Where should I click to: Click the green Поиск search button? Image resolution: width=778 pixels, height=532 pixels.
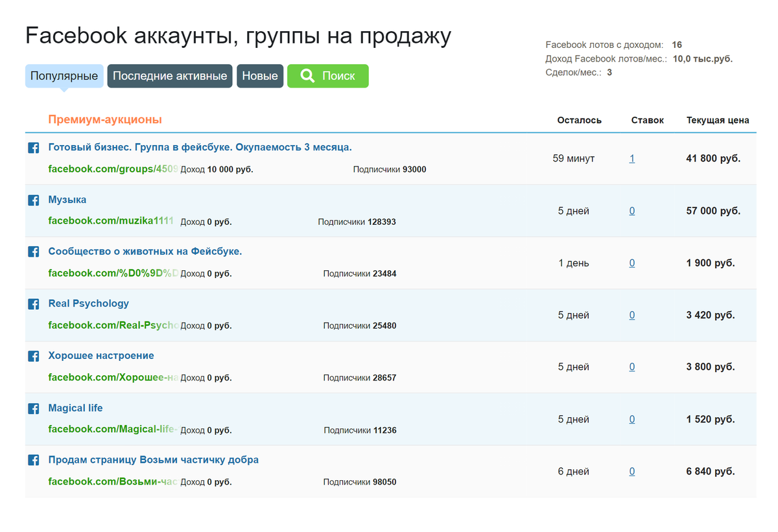point(328,76)
